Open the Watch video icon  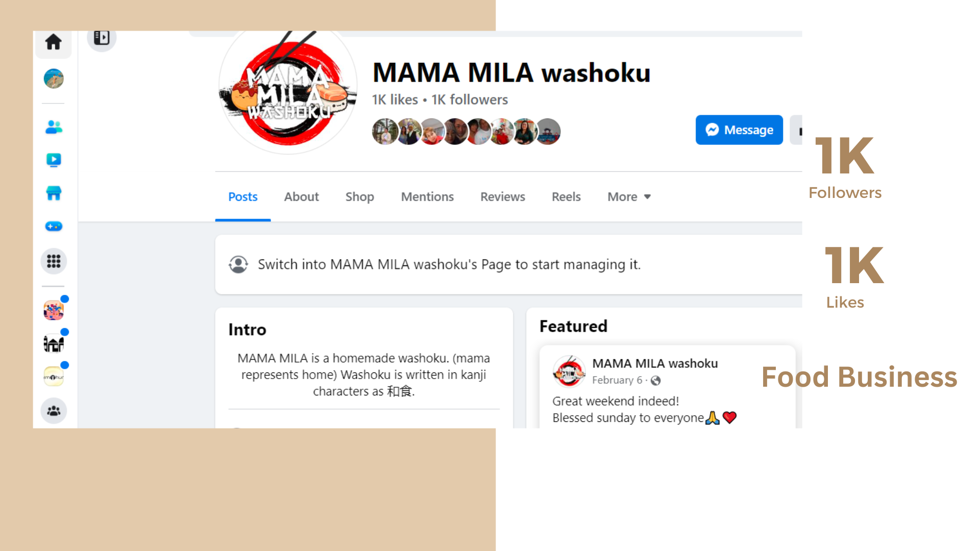click(x=54, y=160)
